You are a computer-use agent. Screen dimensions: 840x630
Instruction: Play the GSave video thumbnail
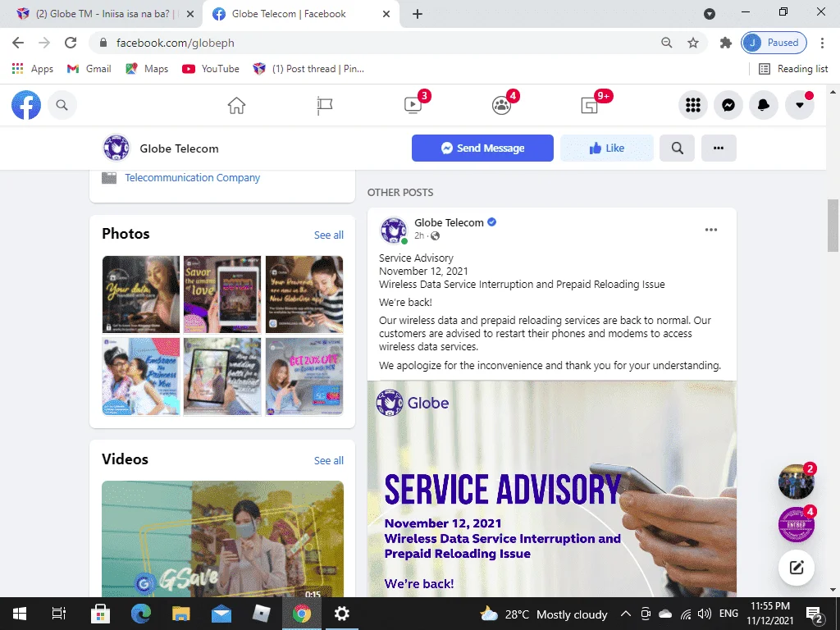tap(222, 539)
